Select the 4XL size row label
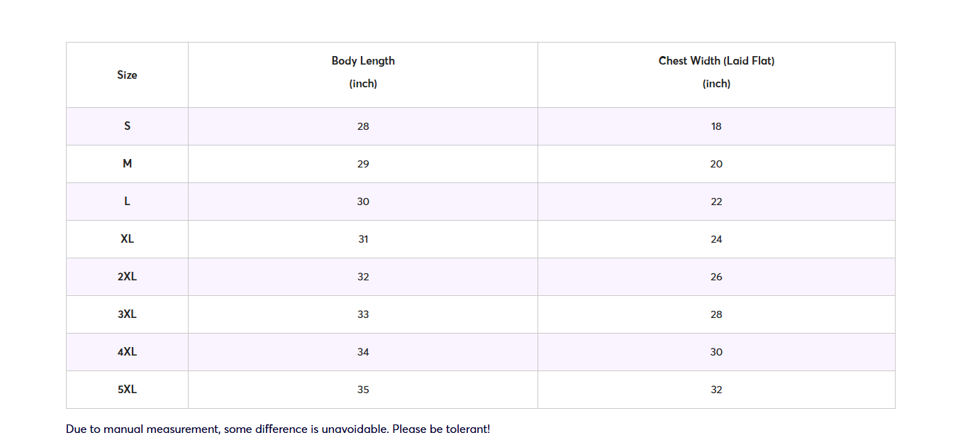Viewport: 980px width, 445px height. [127, 352]
